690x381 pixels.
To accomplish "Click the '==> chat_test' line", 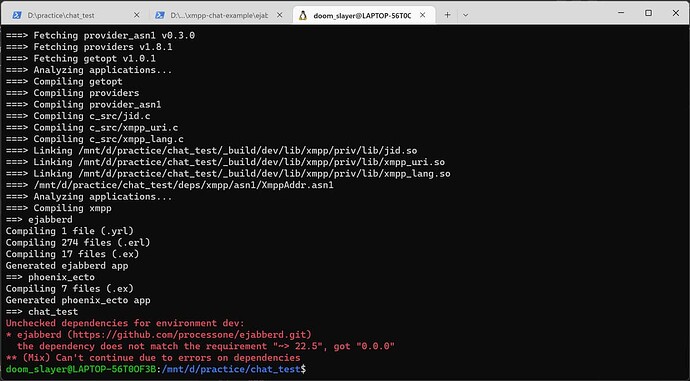I will [42, 311].
